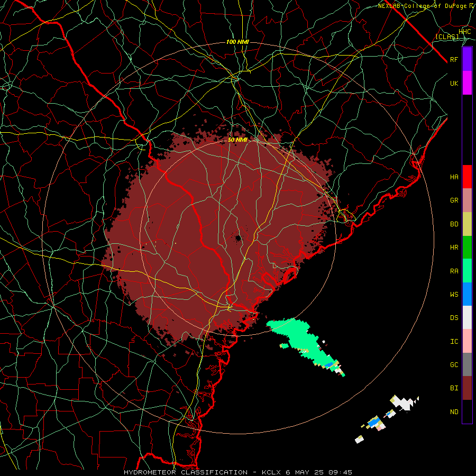This screenshot has height=476, width=476.
Task: Click the HA red legend swatch
Action: tap(467, 177)
